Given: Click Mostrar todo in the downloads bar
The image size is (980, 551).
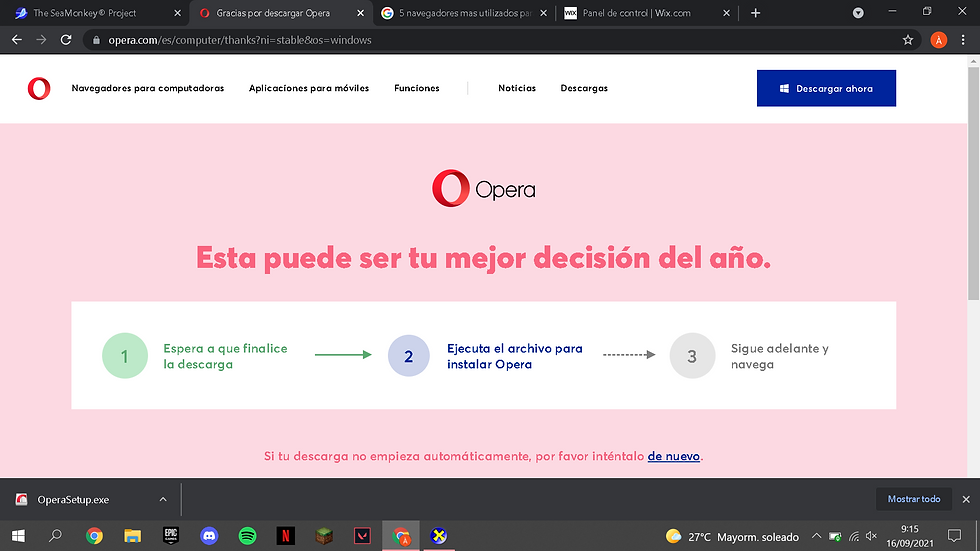Looking at the screenshot, I should point(914,499).
